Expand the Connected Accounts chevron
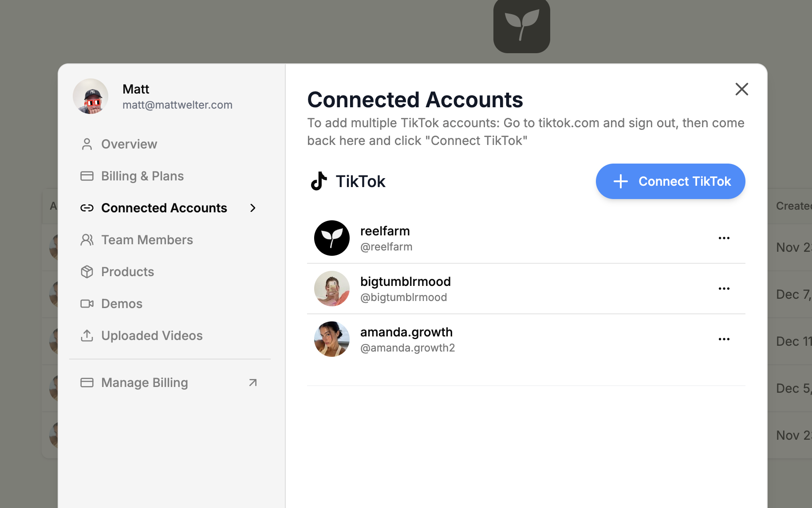This screenshot has height=508, width=812. (x=253, y=208)
